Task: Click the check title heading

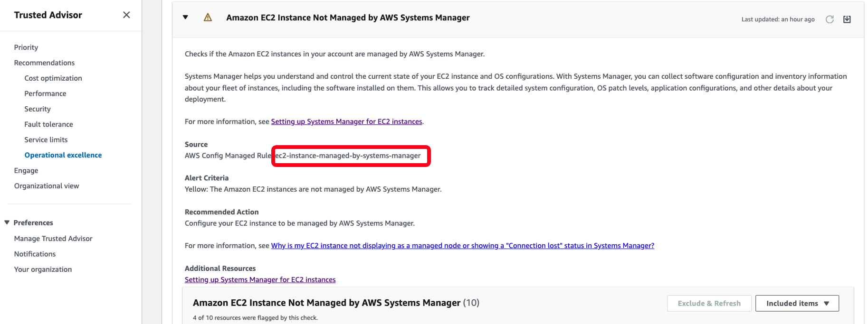Action: [348, 18]
